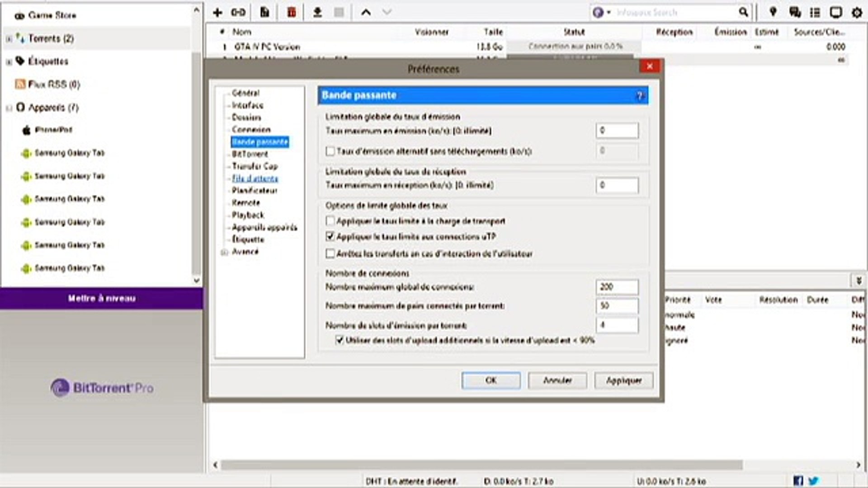Sort the torrent list by Taille column
868x488 pixels.
point(493,32)
